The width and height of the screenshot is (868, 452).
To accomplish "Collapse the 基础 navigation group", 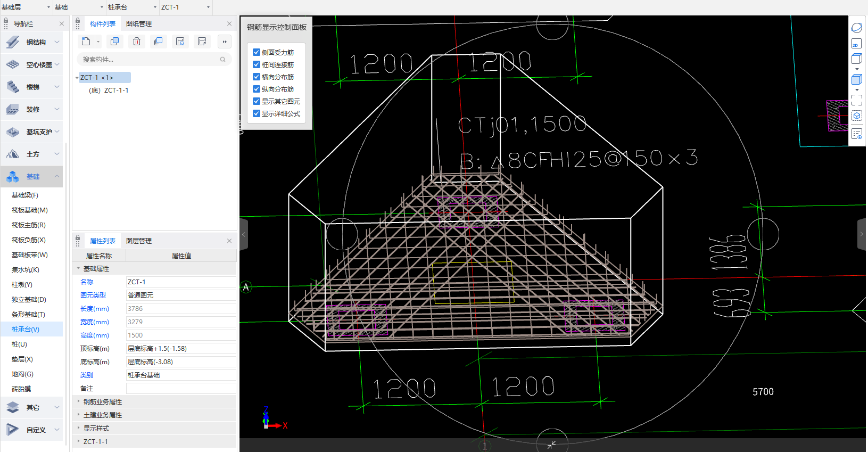I will (31, 176).
